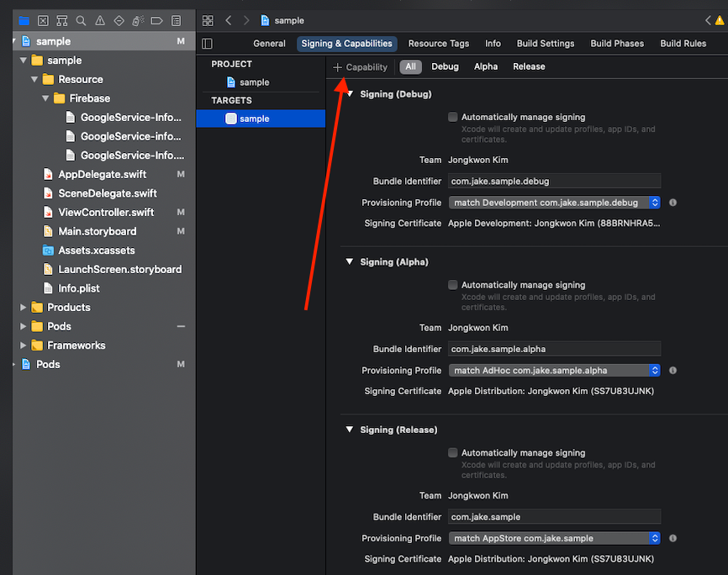
Task: Expand the Frameworks folder
Action: click(24, 346)
